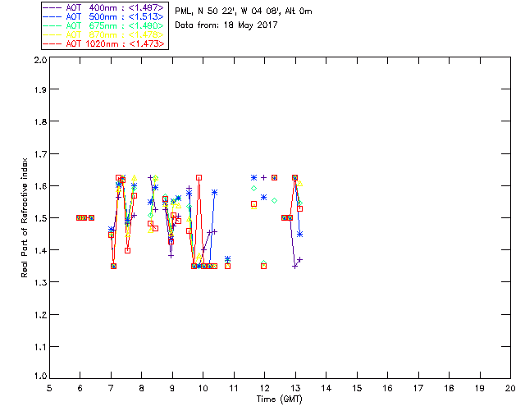Viewport: 525px width, 420px height.
Task: Click the 12 x-axis tick label
Action: (x=264, y=388)
